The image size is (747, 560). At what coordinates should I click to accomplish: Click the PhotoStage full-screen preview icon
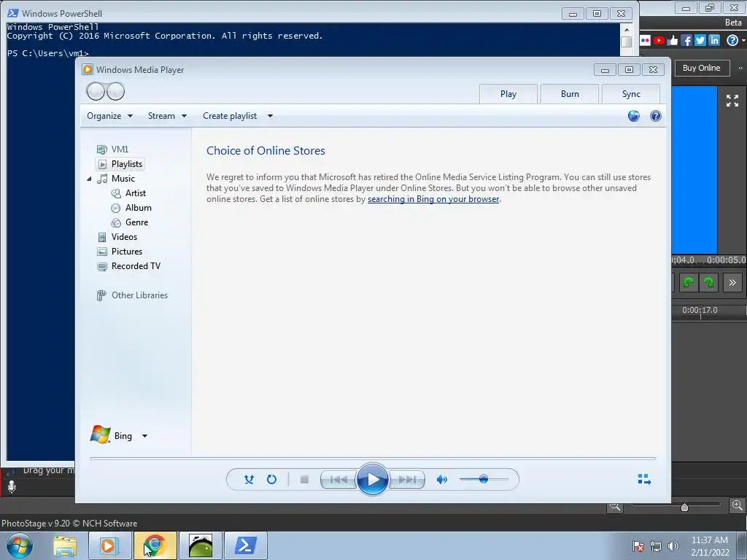click(732, 101)
